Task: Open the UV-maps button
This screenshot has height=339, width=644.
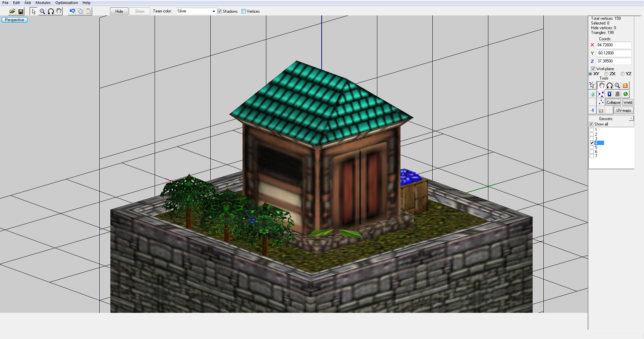Action: (x=624, y=110)
